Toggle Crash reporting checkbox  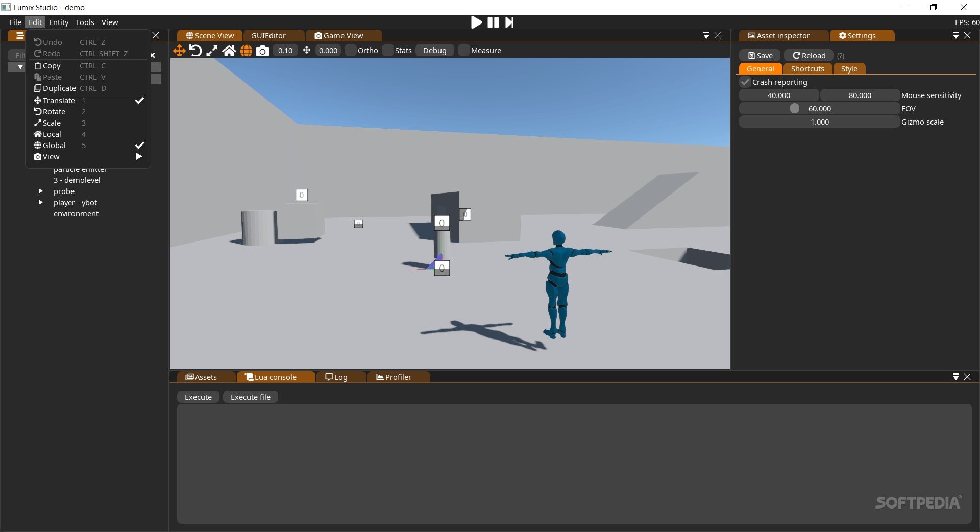pyautogui.click(x=745, y=82)
